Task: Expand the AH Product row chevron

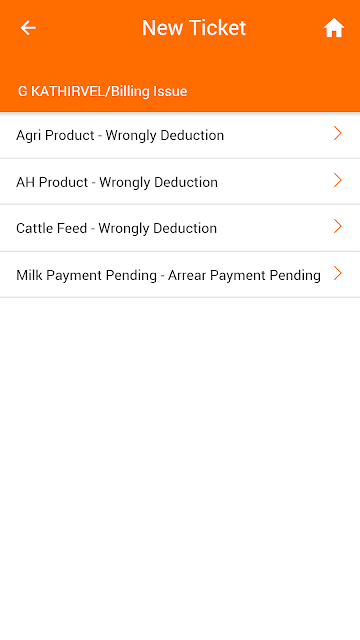Action: pos(337,180)
